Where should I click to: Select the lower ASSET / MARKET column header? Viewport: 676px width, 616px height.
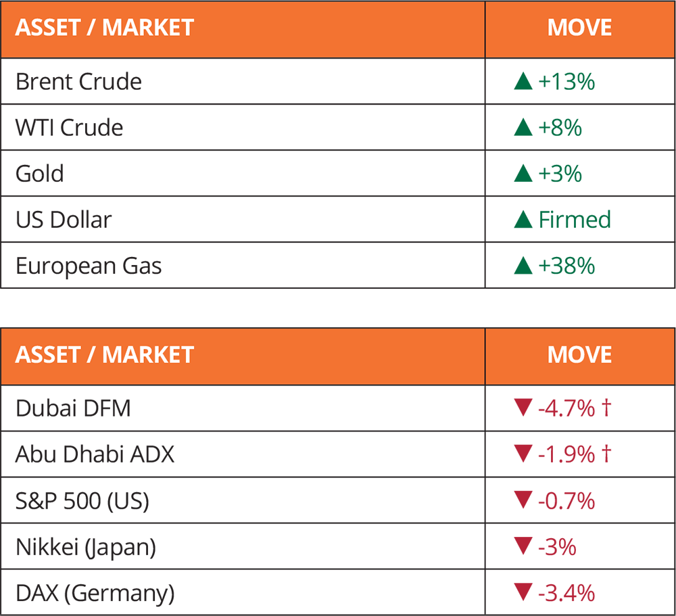(x=243, y=355)
